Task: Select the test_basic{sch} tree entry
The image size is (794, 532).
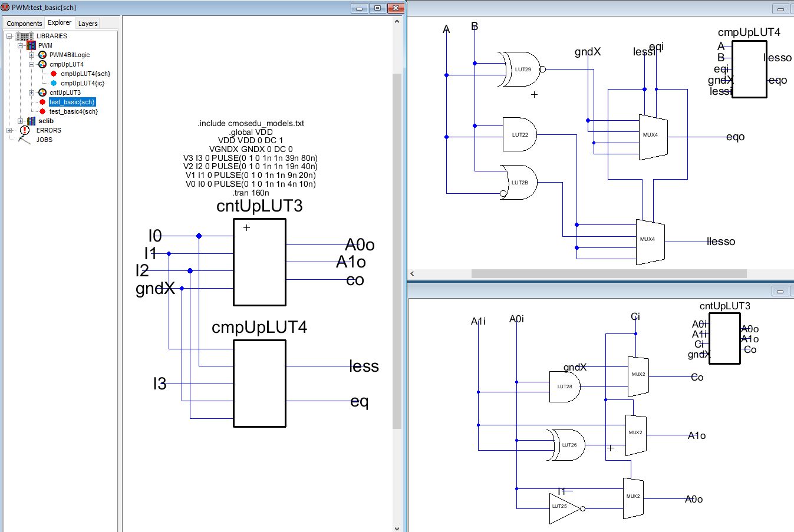Action: click(x=71, y=102)
